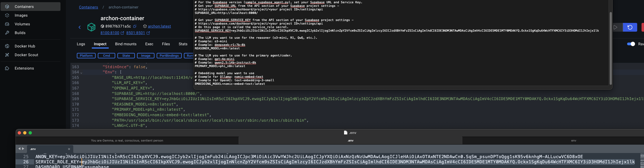The width and height of the screenshot is (644, 168).
Task: Click the Extensions puzzle icon in sidebar
Action: pyautogui.click(x=7, y=68)
